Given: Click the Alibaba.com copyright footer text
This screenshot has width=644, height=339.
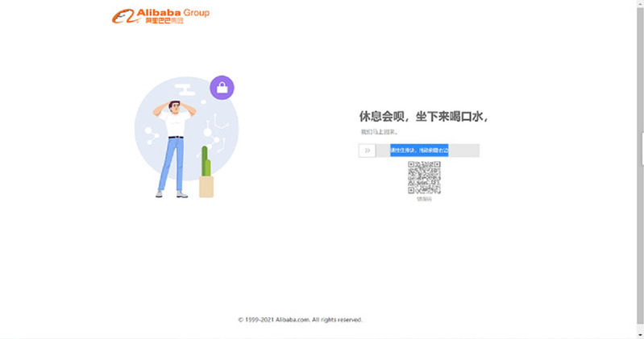Looking at the screenshot, I should coord(300,320).
